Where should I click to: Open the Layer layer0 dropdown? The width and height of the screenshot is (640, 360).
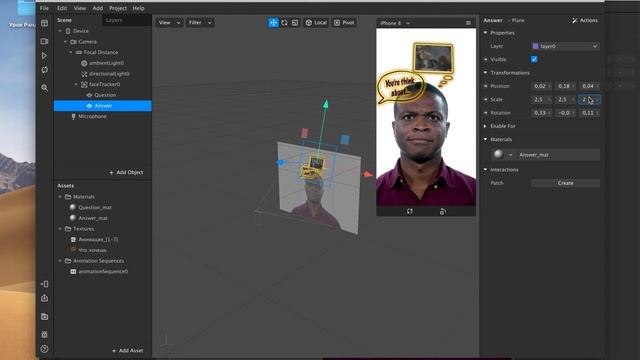565,46
